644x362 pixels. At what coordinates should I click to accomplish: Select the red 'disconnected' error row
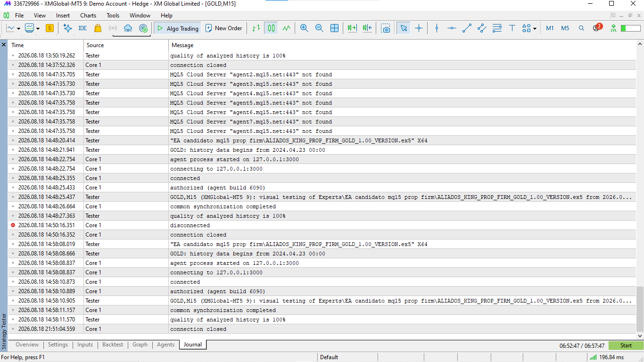[322, 225]
